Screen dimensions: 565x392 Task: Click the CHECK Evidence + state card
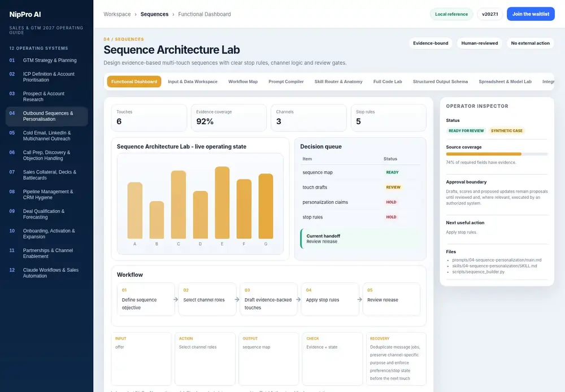tap(333, 359)
